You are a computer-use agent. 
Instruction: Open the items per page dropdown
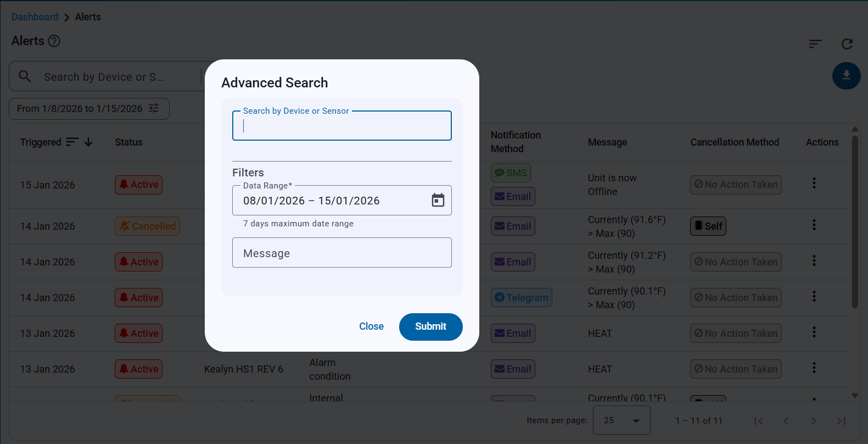pos(621,420)
